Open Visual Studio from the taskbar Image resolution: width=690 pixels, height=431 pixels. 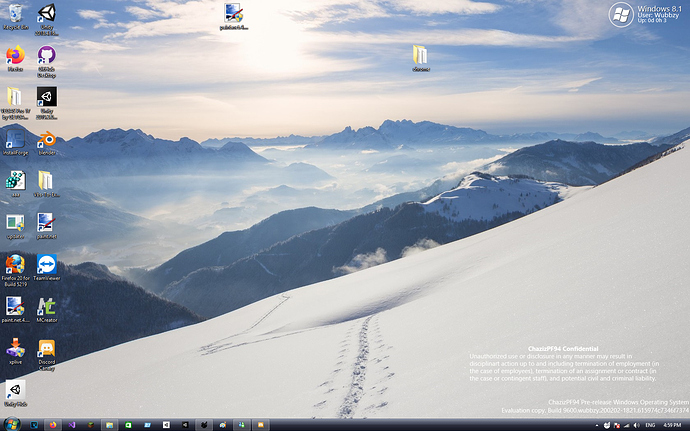coord(72,425)
